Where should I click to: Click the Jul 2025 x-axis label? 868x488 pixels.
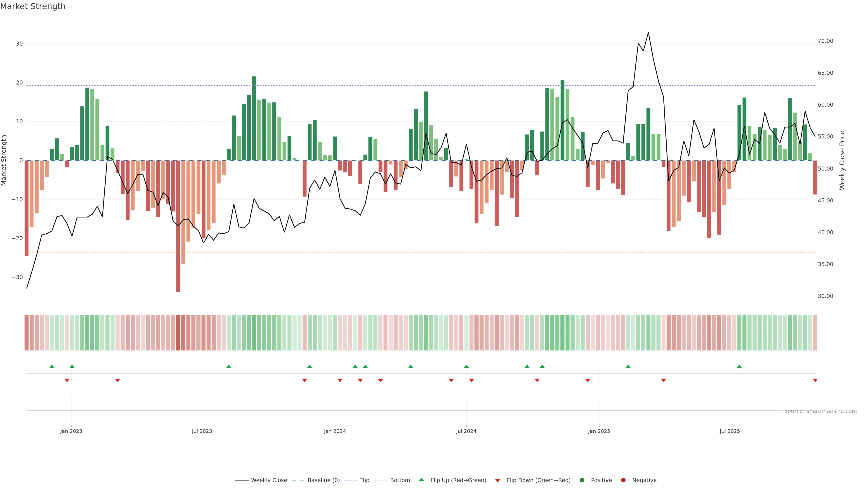[x=729, y=431]
